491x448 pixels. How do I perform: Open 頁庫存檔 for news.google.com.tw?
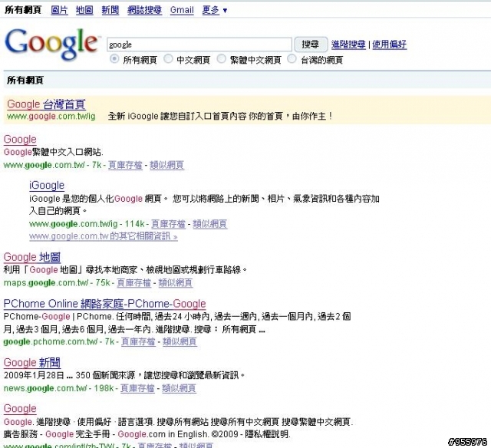tap(138, 388)
